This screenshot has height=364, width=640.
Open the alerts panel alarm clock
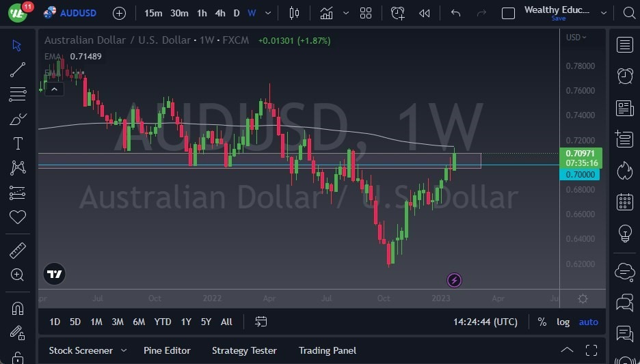[624, 76]
